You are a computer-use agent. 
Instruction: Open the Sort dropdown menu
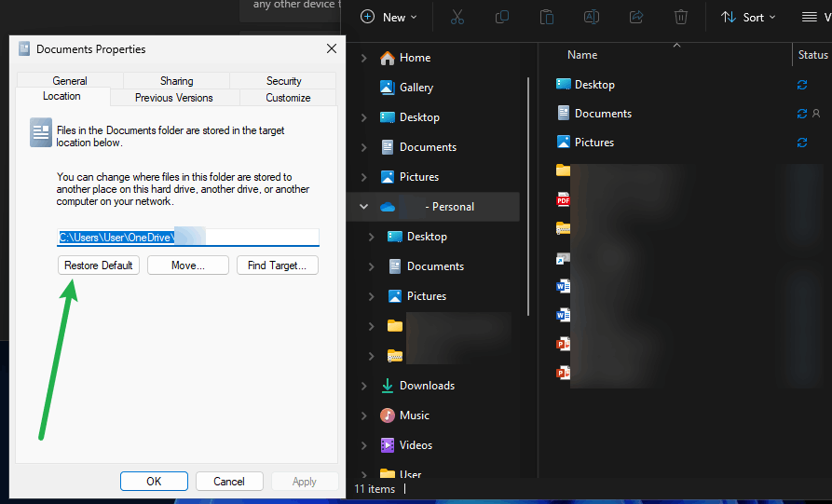click(x=748, y=17)
